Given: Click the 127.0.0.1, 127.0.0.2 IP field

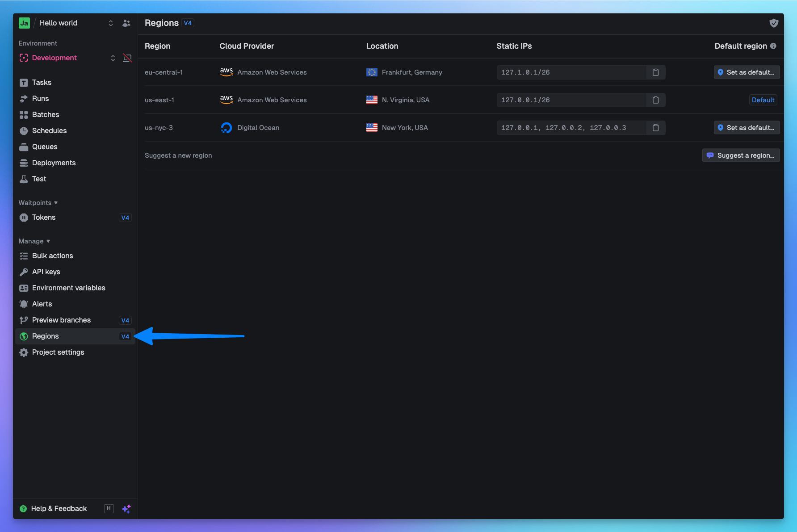Looking at the screenshot, I should (571, 128).
